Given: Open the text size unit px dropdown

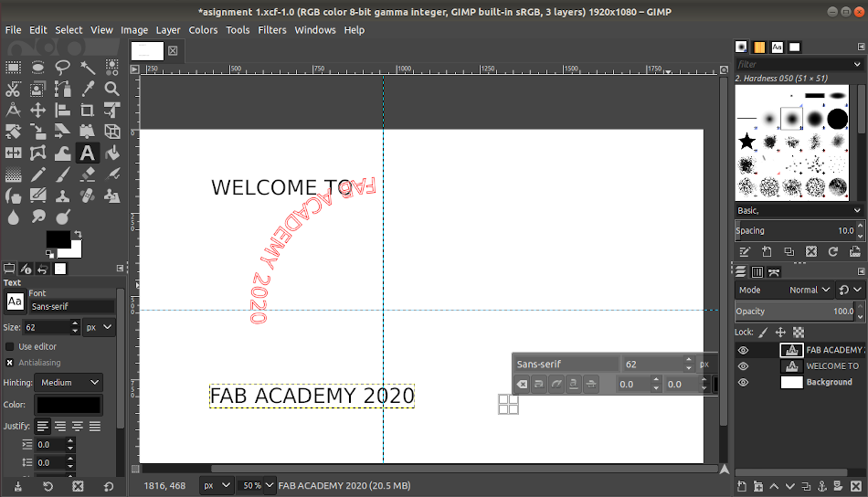Looking at the screenshot, I should pos(99,328).
